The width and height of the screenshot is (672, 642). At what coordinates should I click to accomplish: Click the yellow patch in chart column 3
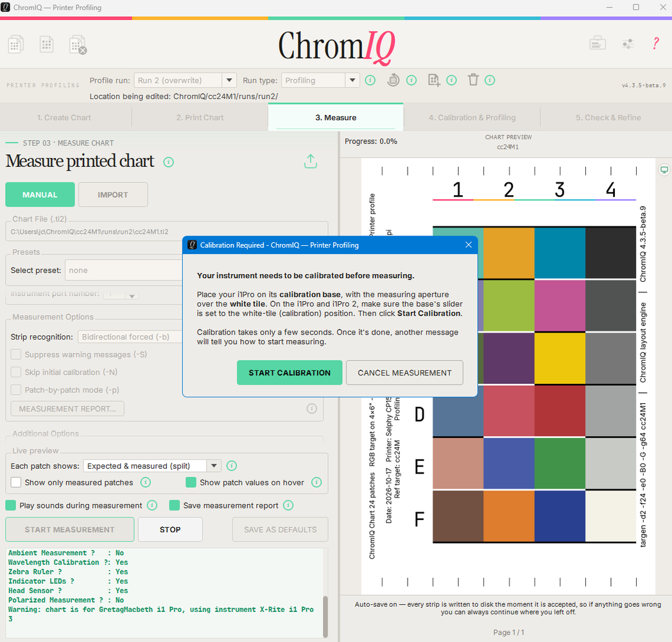pyautogui.click(x=560, y=358)
